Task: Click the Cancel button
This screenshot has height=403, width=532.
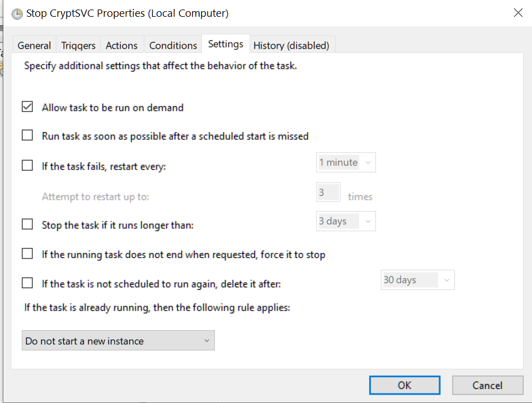Action: 488,385
